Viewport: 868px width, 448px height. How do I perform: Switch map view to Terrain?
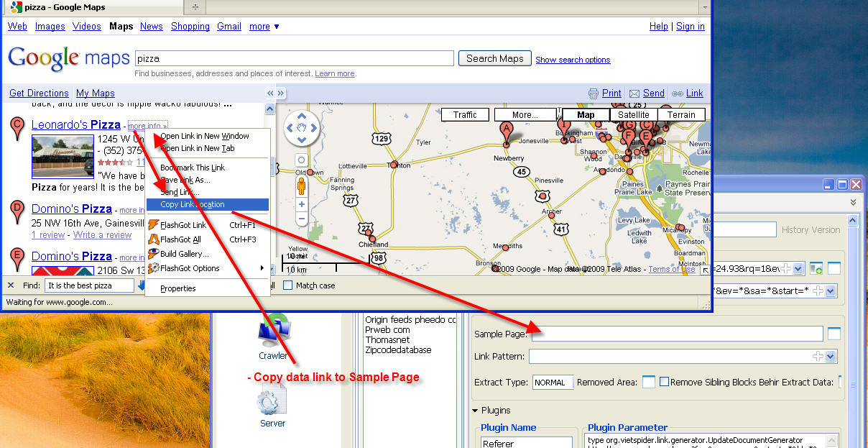click(681, 115)
